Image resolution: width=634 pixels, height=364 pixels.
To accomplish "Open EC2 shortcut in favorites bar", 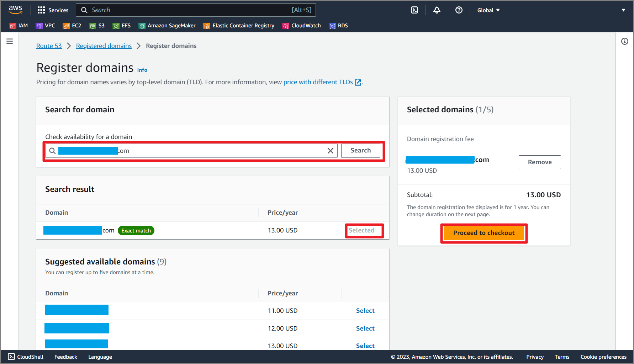I will tap(72, 26).
